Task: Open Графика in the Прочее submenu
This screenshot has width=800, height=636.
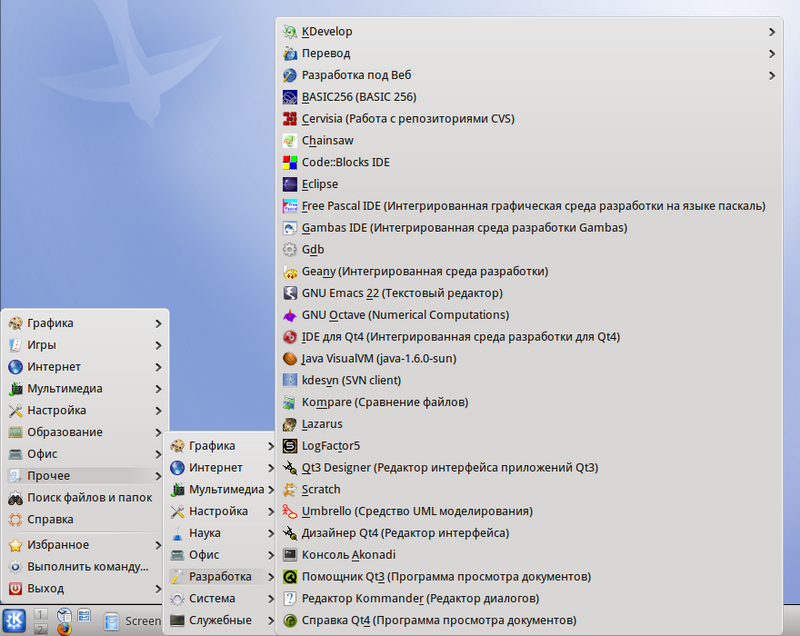Action: tap(222, 446)
